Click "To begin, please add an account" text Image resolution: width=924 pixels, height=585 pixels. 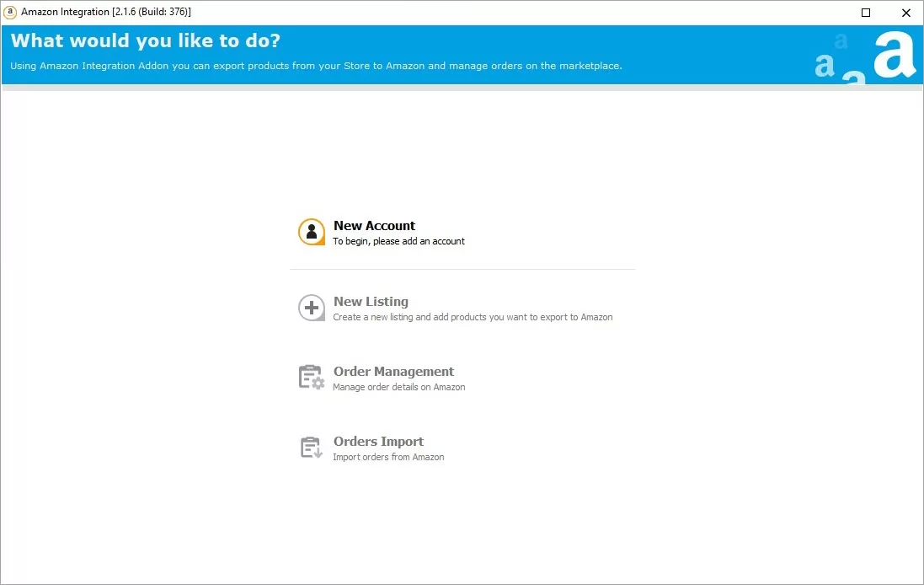click(x=398, y=241)
